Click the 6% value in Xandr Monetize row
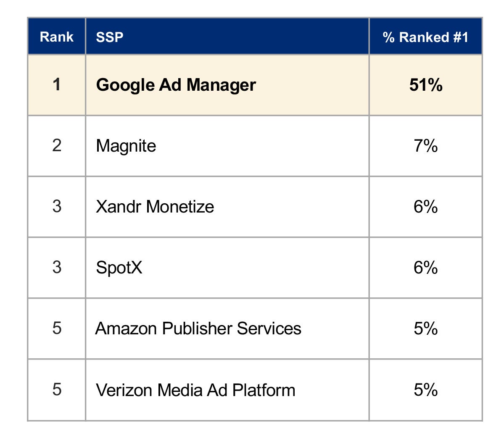 [x=425, y=207]
